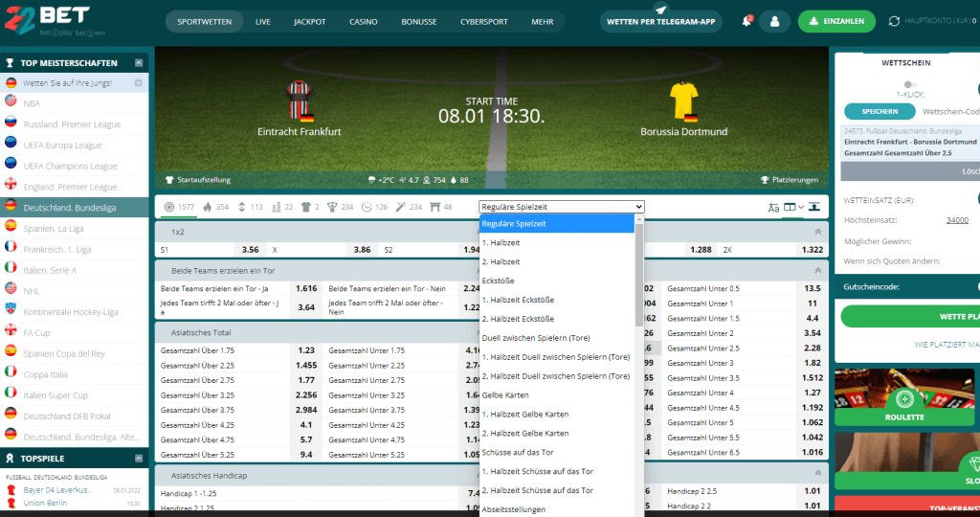
Task: Open the Sportwetten tab
Action: click(x=205, y=22)
